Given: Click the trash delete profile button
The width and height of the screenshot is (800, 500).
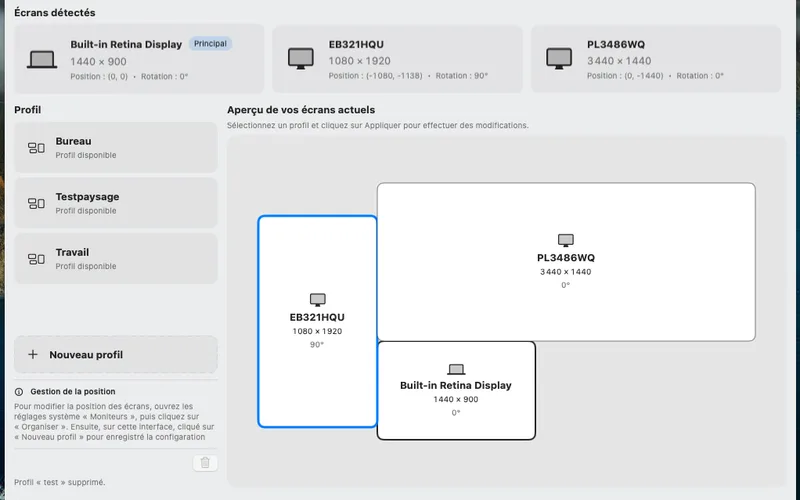Looking at the screenshot, I should point(205,463).
